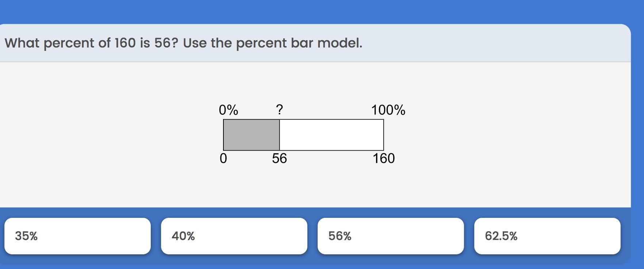644x269 pixels.
Task: Click the white unshaded section of the bar
Action: point(331,135)
